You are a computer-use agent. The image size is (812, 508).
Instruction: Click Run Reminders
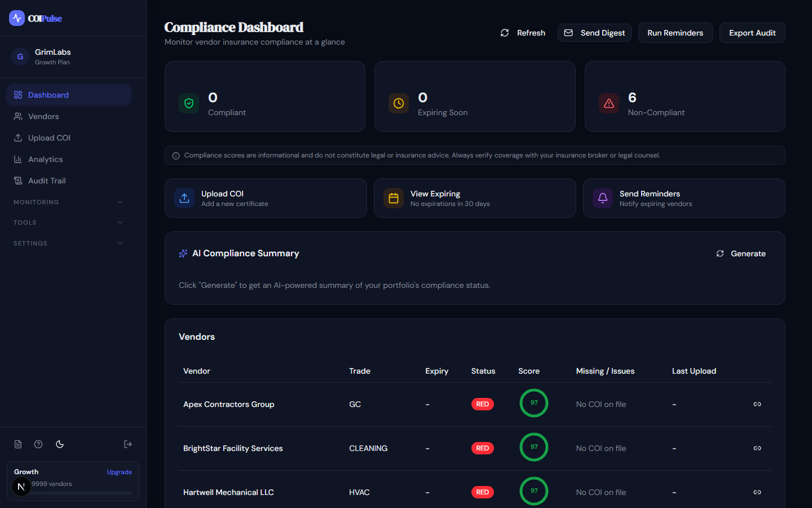[675, 33]
